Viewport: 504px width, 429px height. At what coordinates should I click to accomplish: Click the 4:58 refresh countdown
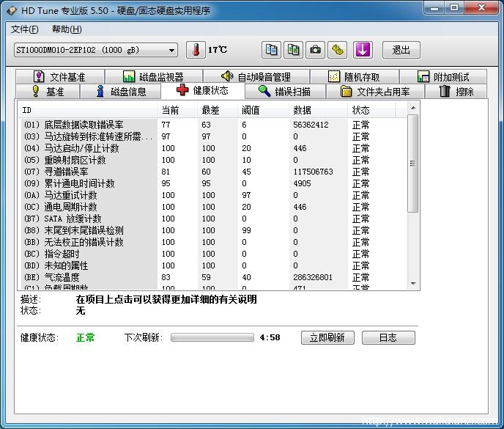[x=270, y=337]
